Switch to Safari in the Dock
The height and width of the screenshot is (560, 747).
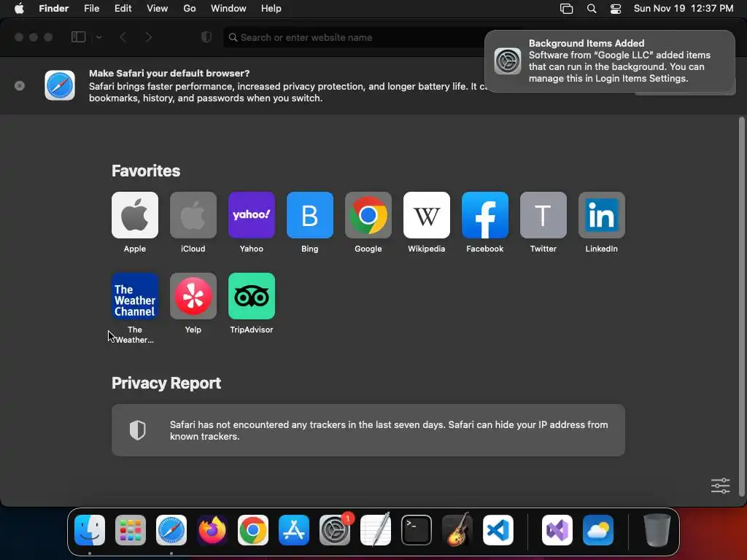coord(171,530)
